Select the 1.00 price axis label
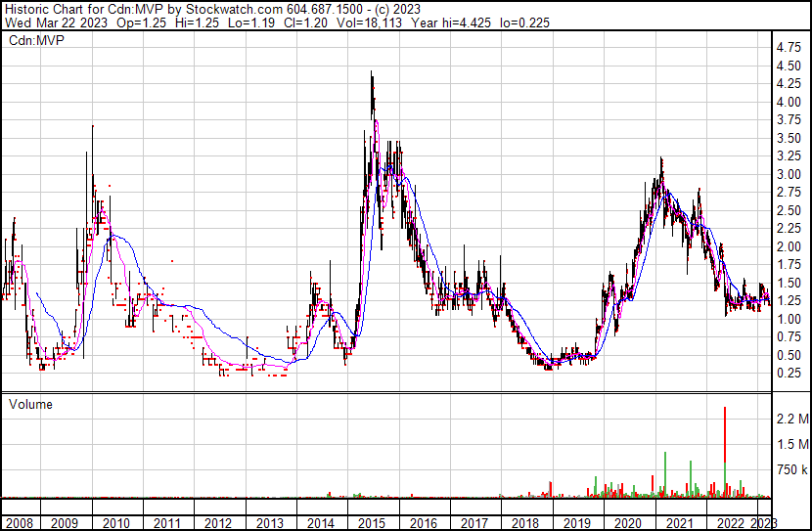Viewport: 812px width, 531px height. pyautogui.click(x=787, y=319)
